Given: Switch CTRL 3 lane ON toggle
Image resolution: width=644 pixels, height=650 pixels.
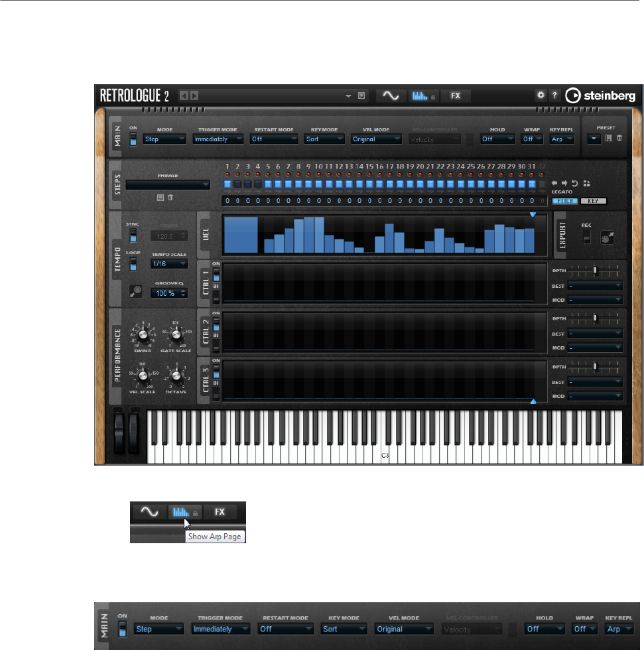Looking at the screenshot, I should [x=216, y=371].
